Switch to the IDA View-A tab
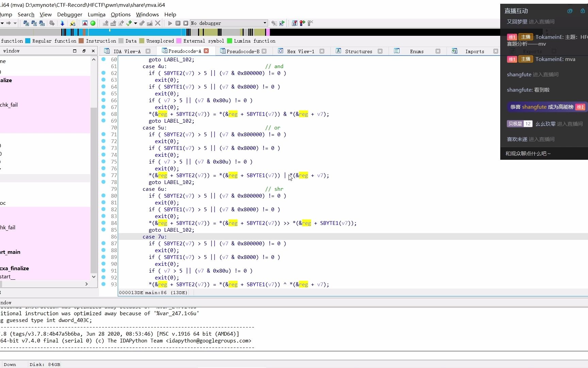 tap(127, 51)
